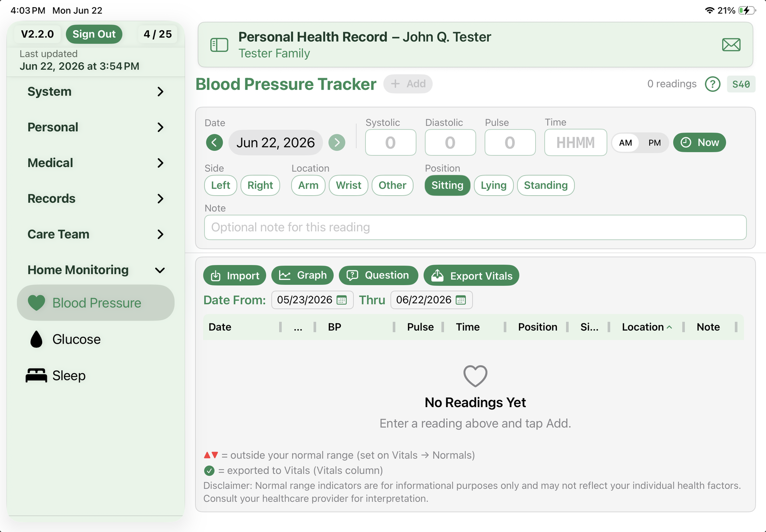Tap the S40 screen code badge
Screen dimensions: 766x532
(741, 84)
